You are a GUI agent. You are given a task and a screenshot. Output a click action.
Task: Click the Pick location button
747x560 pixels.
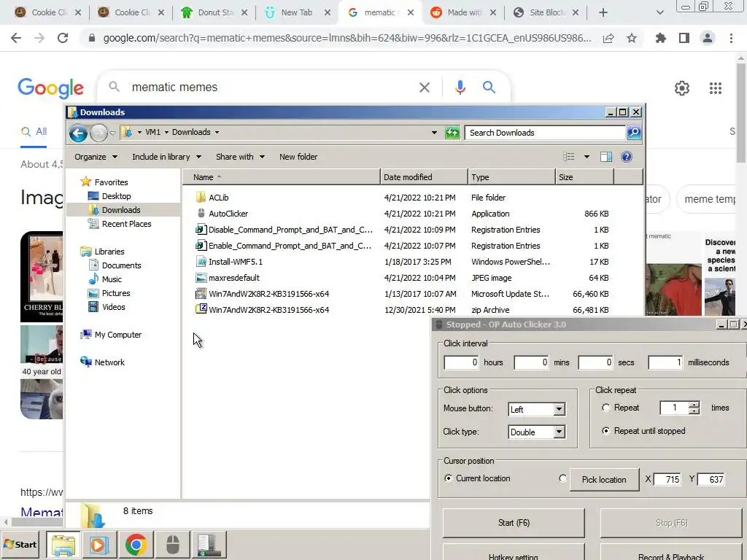coord(603,480)
